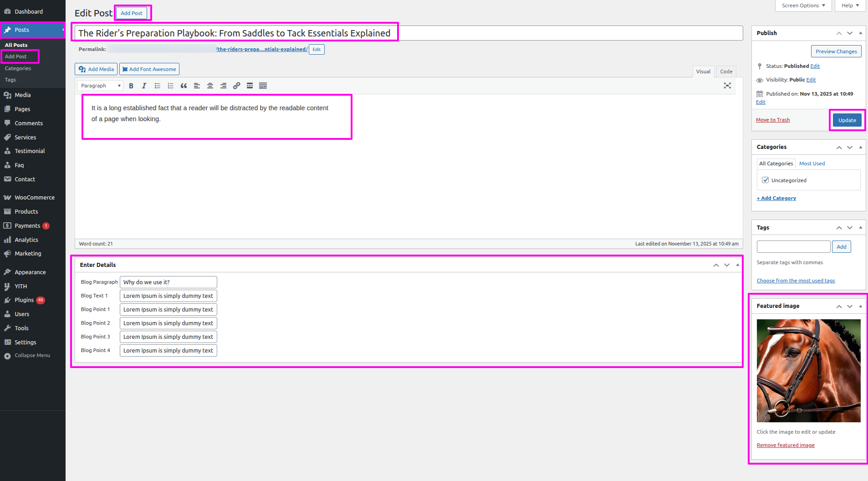Screen dimensions: 868x481
Task: Switch to Most Used categories tab
Action: pos(812,164)
